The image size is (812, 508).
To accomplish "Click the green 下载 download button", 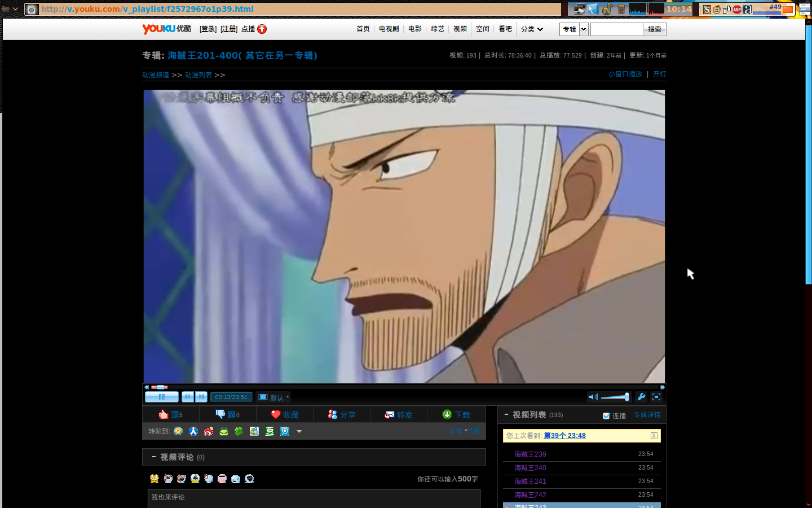I will (x=456, y=414).
